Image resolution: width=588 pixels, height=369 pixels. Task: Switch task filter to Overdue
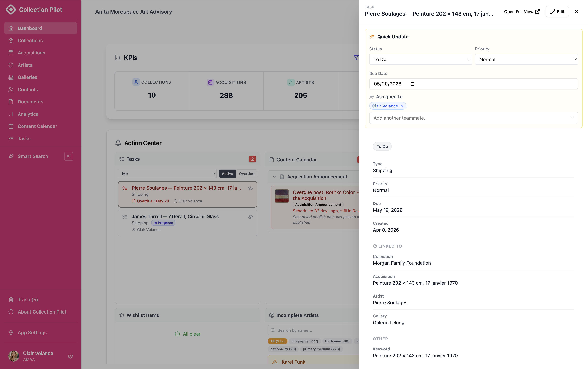coord(247,173)
